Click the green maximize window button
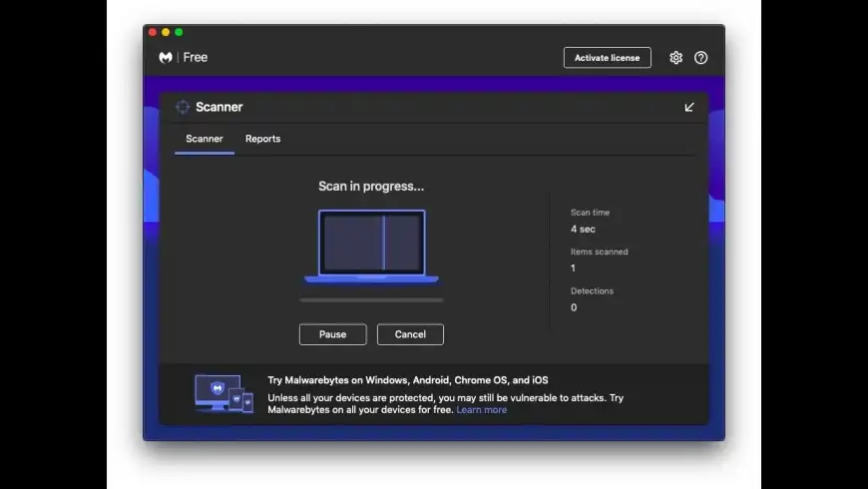The height and width of the screenshot is (489, 868). [x=179, y=32]
